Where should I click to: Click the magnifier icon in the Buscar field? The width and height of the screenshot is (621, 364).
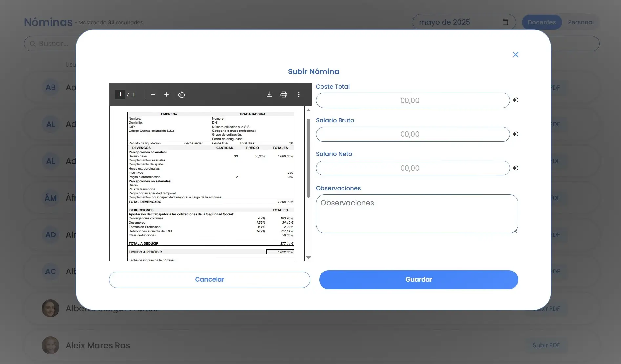(32, 43)
